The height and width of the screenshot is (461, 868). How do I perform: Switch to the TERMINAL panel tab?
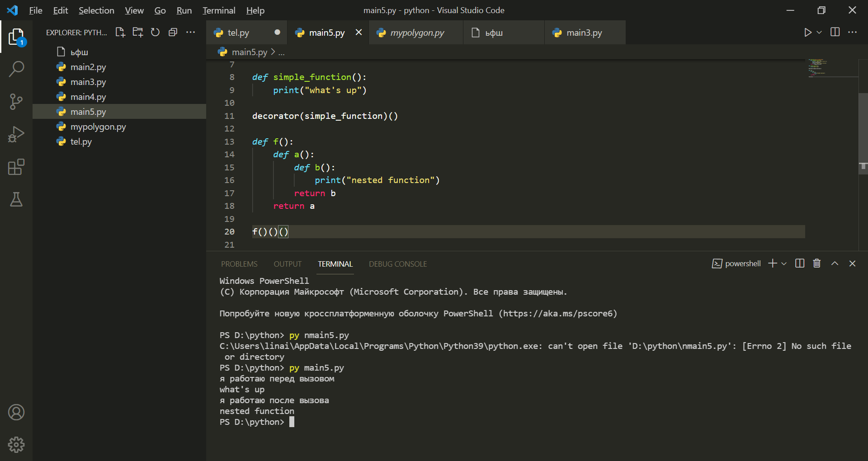[335, 264]
